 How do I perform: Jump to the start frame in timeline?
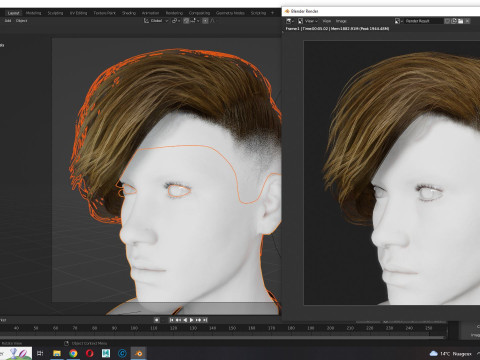click(172, 320)
